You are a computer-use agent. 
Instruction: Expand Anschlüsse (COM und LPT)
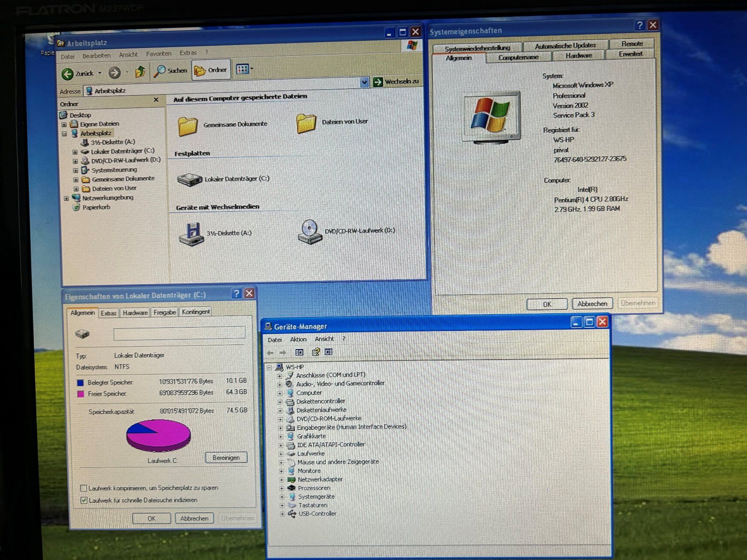pyautogui.click(x=279, y=376)
